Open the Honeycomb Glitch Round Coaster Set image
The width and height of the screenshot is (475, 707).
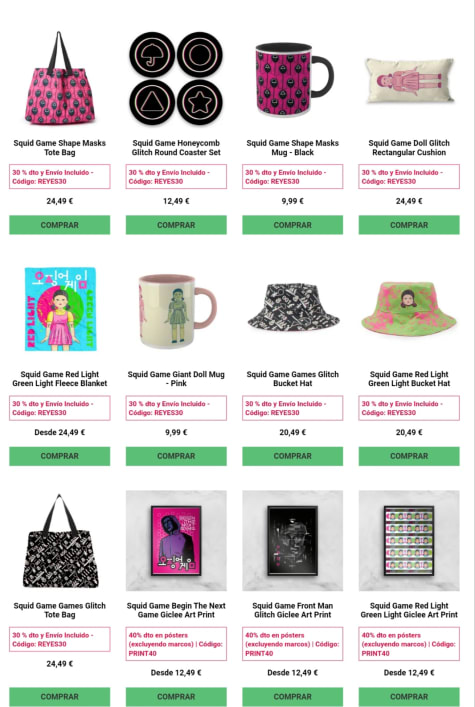176,78
